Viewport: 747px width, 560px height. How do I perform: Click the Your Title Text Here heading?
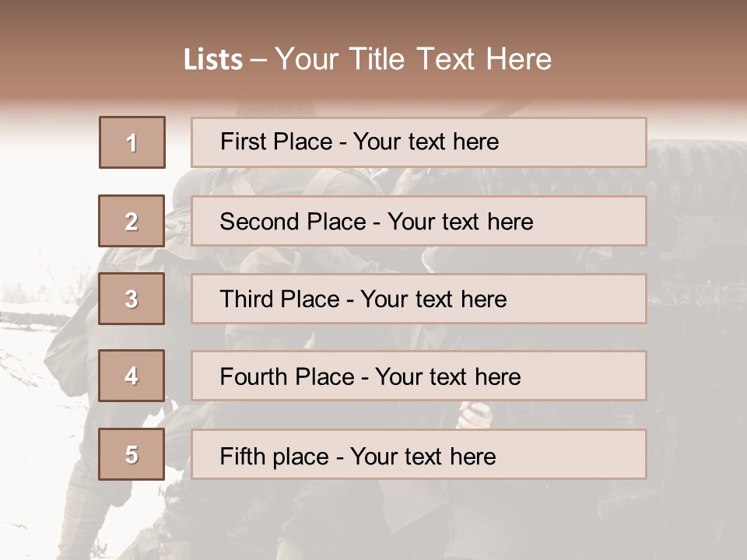413,60
